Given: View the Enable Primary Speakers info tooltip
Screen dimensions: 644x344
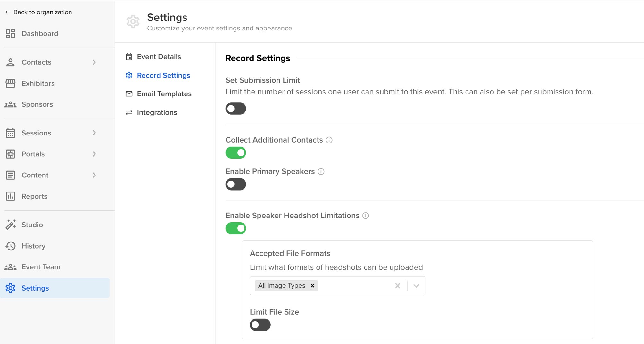Looking at the screenshot, I should coord(321,171).
